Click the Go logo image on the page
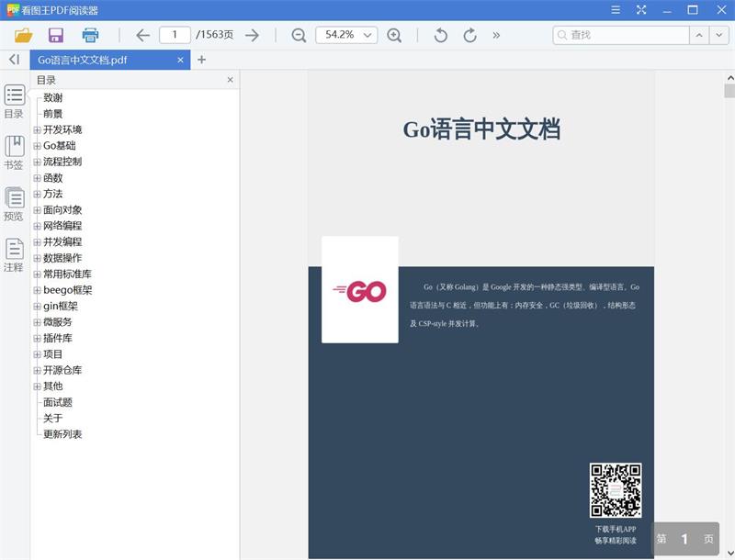735x560 pixels. [x=360, y=290]
